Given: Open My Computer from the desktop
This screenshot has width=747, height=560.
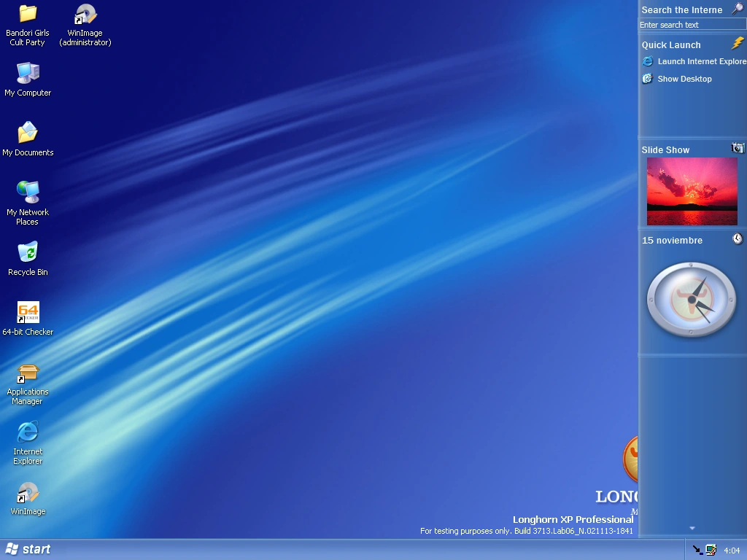Looking at the screenshot, I should tap(28, 73).
